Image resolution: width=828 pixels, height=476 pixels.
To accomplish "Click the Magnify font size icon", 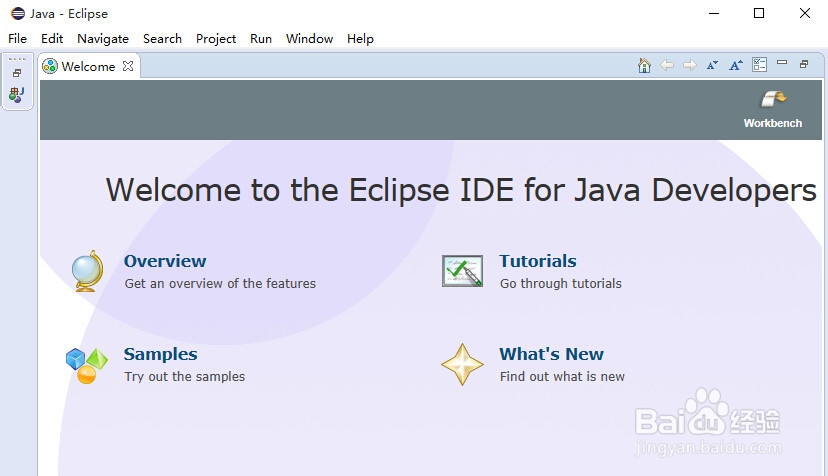I will click(x=736, y=65).
